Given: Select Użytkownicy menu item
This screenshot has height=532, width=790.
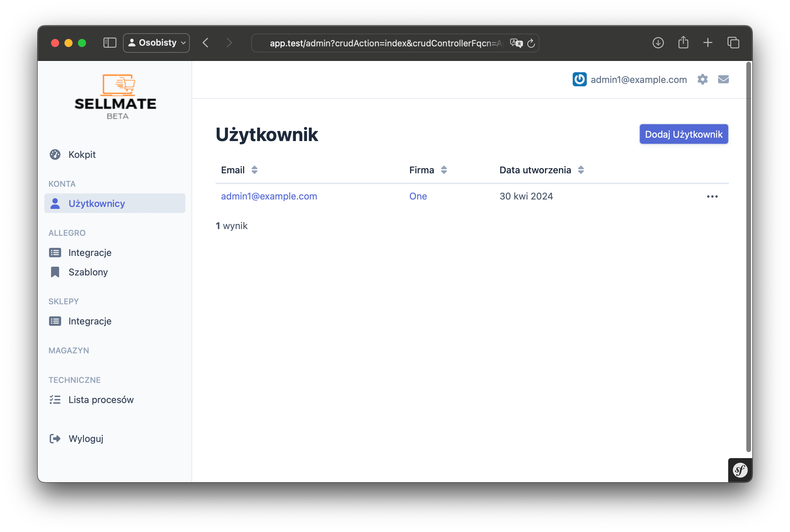Looking at the screenshot, I should tap(115, 203).
